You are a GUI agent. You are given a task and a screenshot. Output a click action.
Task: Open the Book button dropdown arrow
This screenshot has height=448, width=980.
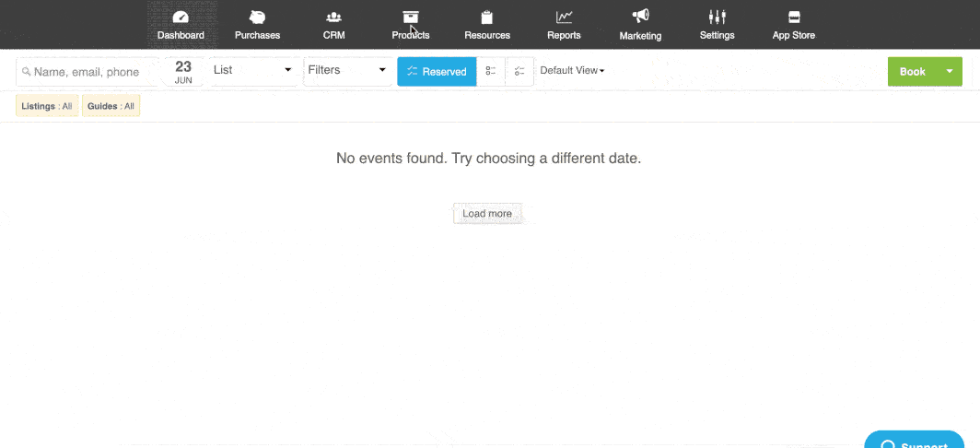click(x=950, y=71)
